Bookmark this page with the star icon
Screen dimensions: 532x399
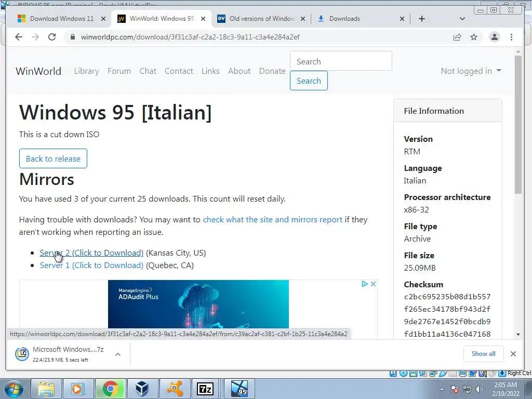474,37
